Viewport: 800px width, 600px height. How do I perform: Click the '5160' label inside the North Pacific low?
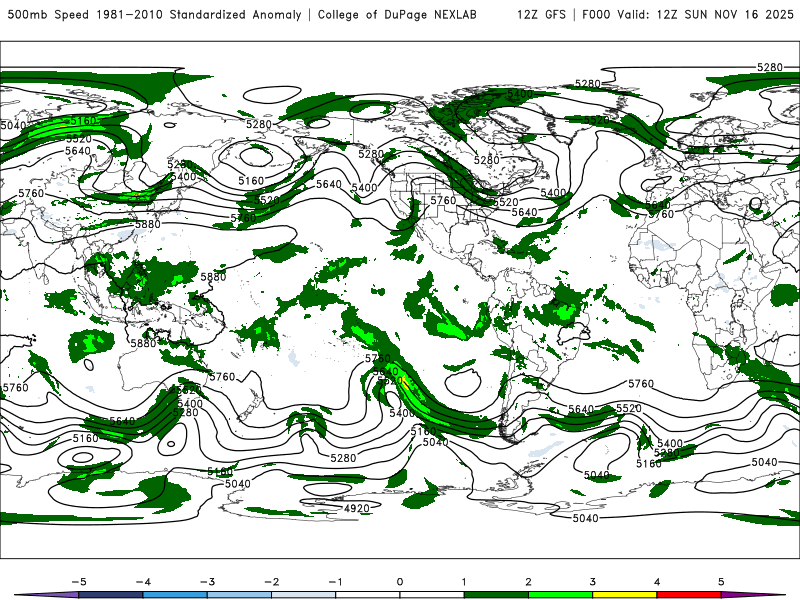[x=251, y=181]
